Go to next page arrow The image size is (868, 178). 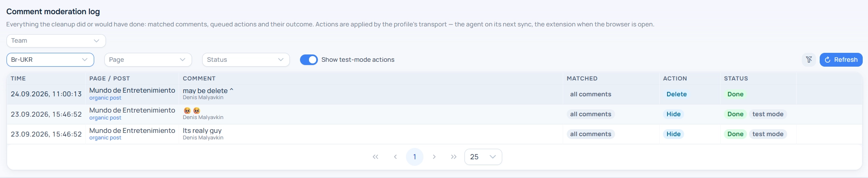pos(434,157)
